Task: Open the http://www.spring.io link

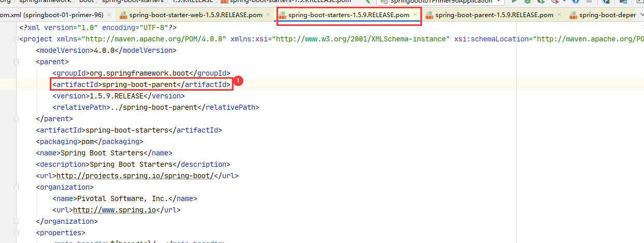Action: tap(114, 210)
